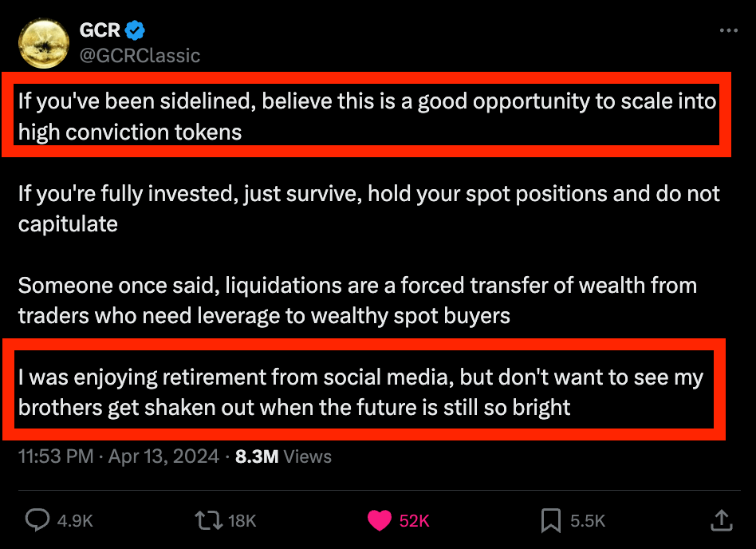Click the GCR display name
Screen dimensions: 756x549
[x=100, y=30]
